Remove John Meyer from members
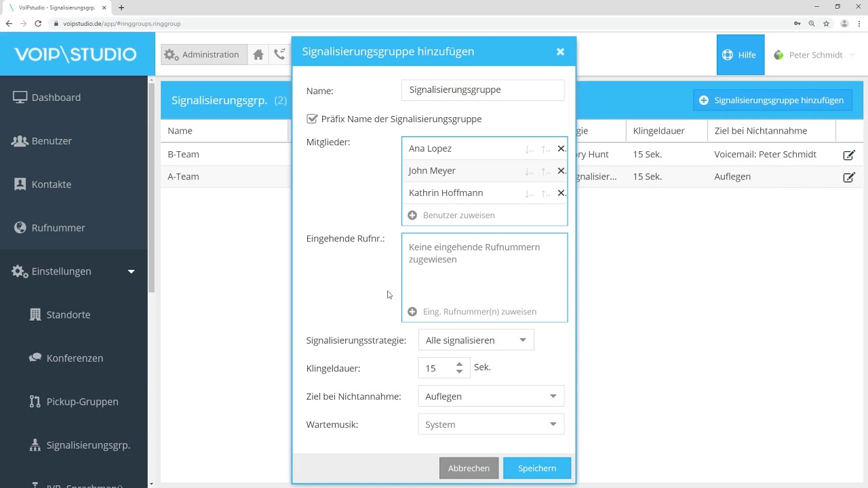Viewport: 868px width, 488px height. coord(561,171)
